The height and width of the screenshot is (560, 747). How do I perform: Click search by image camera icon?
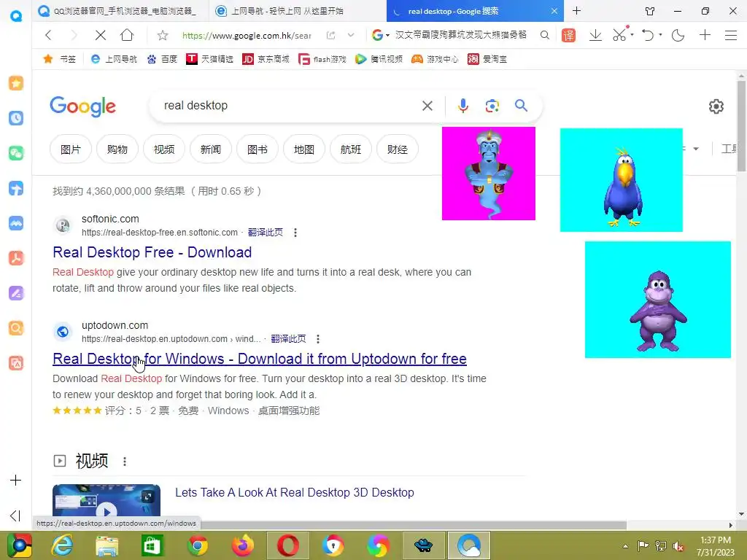[x=492, y=106]
